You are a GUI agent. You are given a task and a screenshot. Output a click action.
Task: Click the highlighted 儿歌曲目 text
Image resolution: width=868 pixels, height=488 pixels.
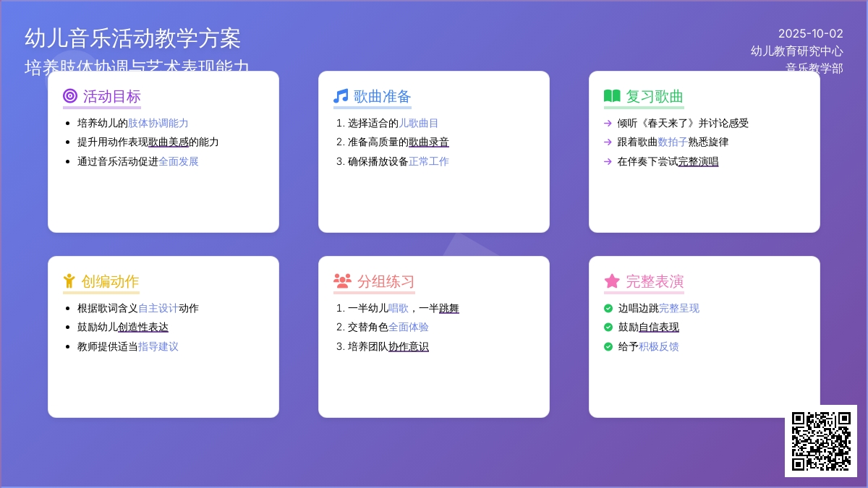418,124
